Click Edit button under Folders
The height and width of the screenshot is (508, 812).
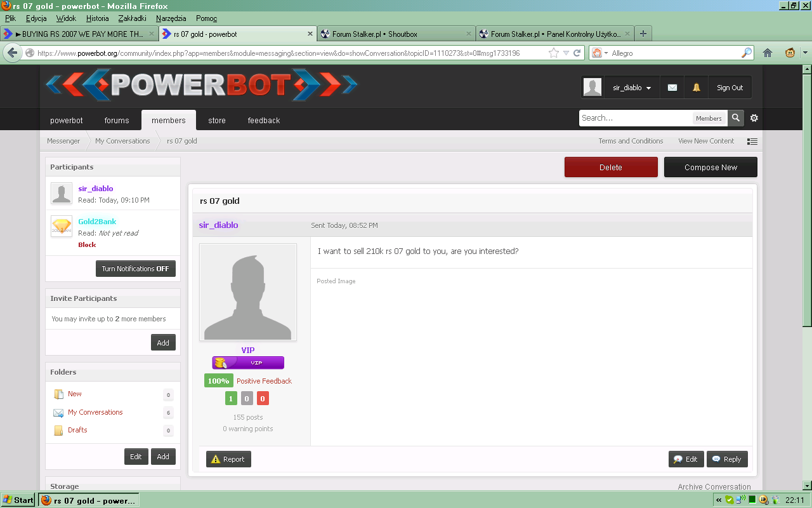(136, 457)
